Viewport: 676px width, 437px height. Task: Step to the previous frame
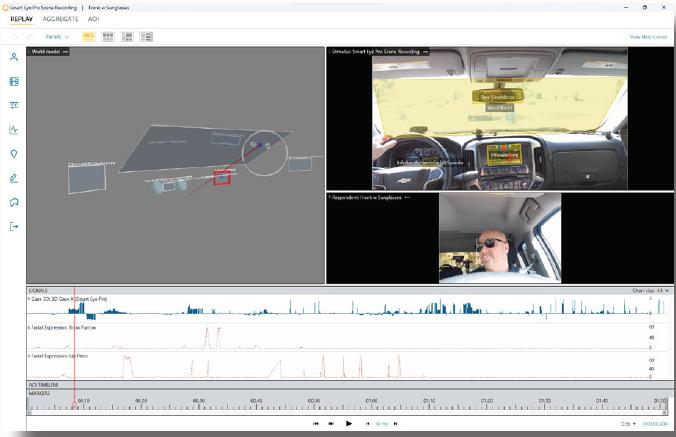point(331,424)
